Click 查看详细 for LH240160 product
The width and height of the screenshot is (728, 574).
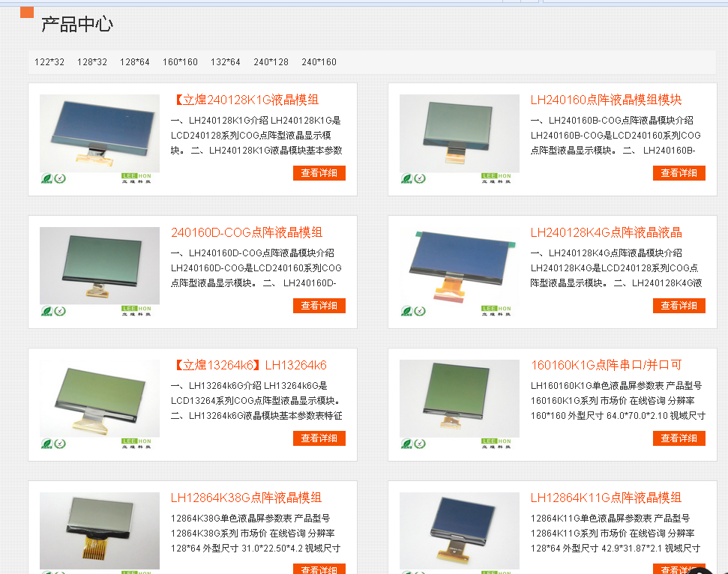click(x=679, y=173)
